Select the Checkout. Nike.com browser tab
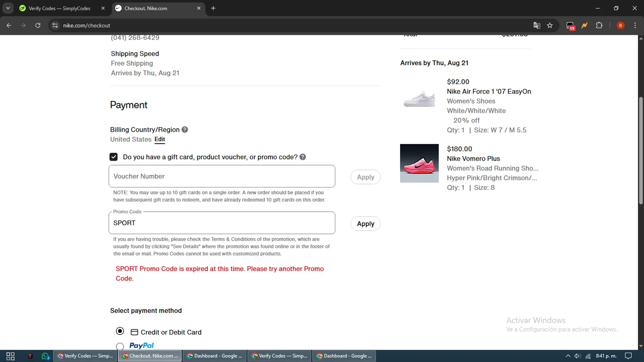 tap(158, 8)
